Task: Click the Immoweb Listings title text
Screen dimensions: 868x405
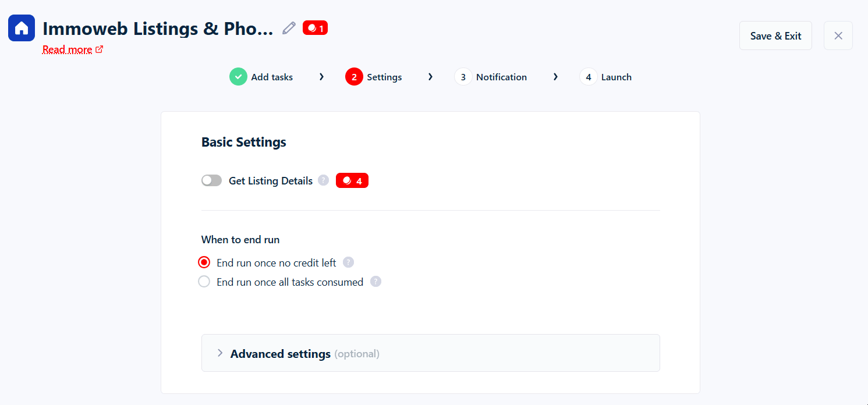Action: [158, 29]
